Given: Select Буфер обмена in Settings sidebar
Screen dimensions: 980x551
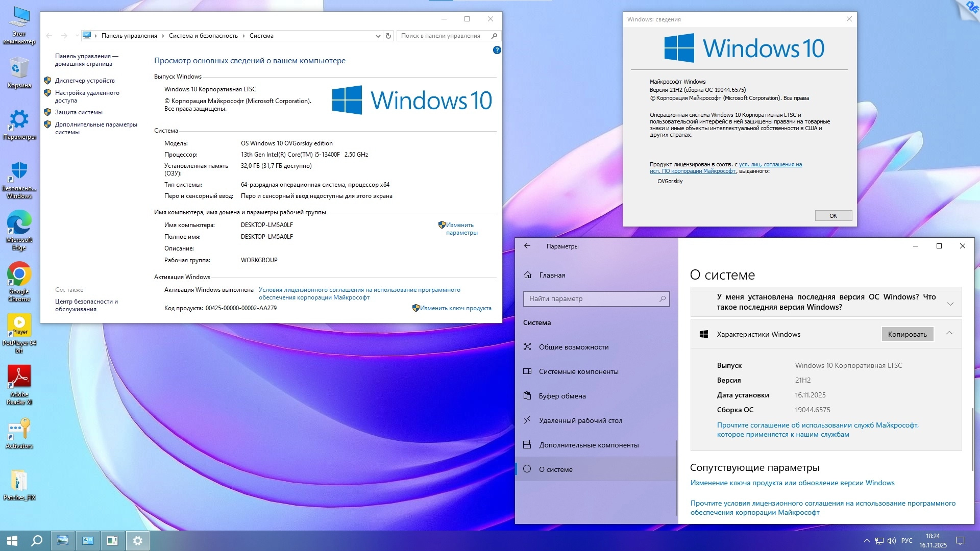Looking at the screenshot, I should pos(562,396).
